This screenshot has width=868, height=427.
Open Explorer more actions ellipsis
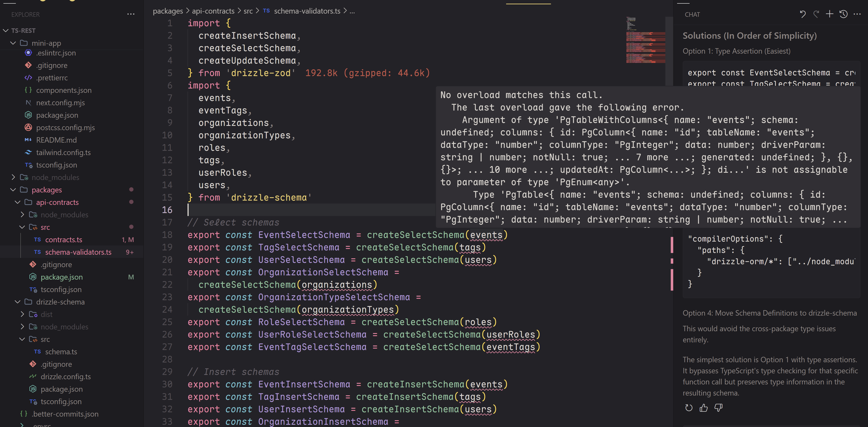click(131, 14)
